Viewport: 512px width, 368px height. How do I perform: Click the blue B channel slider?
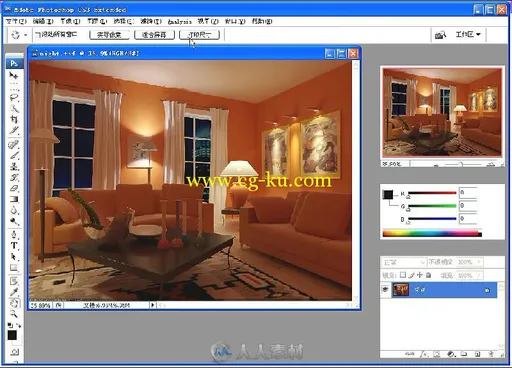click(432, 219)
